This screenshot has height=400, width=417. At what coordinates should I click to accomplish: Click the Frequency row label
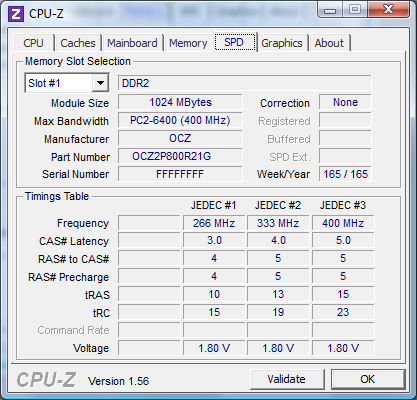[x=83, y=223]
